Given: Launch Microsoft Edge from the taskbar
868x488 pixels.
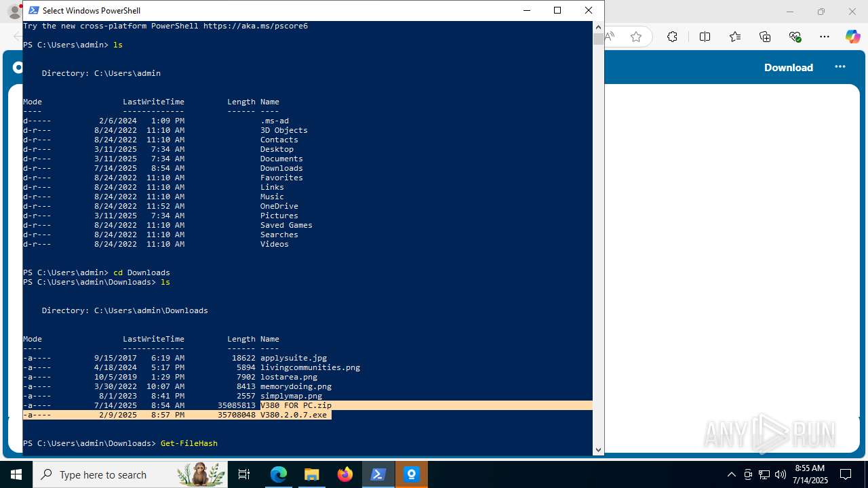Looking at the screenshot, I should 279,474.
